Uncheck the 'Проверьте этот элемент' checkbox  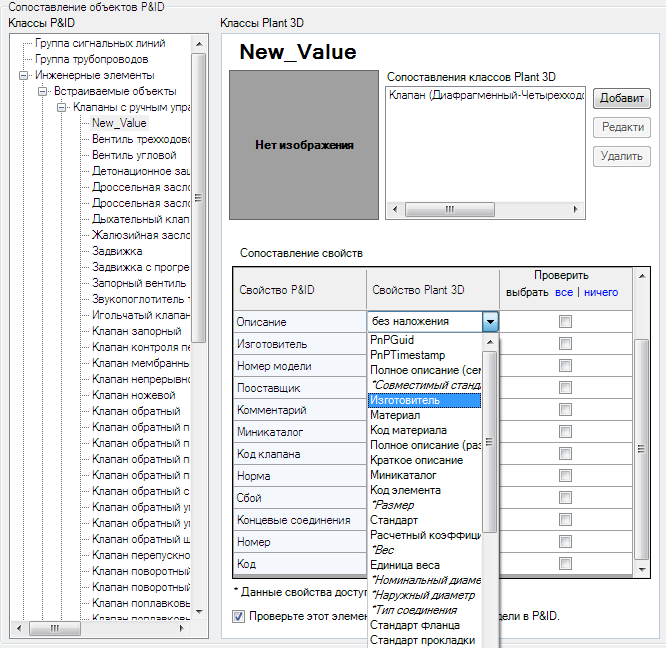[x=239, y=616]
